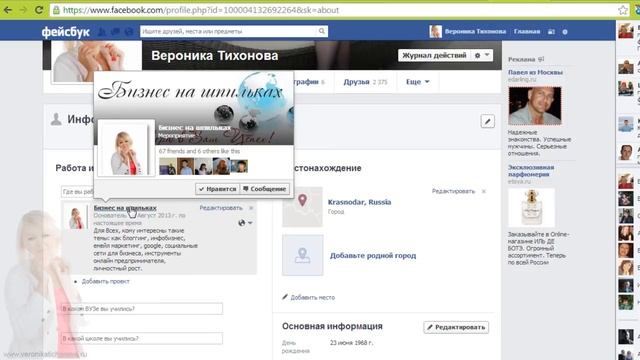Click the browser forward arrow
The image size is (640, 360).
23,10
